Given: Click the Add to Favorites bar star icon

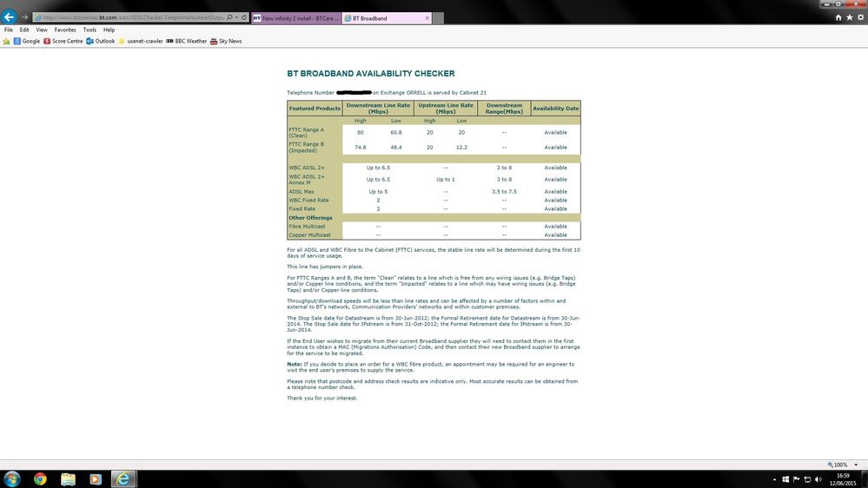Looking at the screenshot, I should coord(7,42).
